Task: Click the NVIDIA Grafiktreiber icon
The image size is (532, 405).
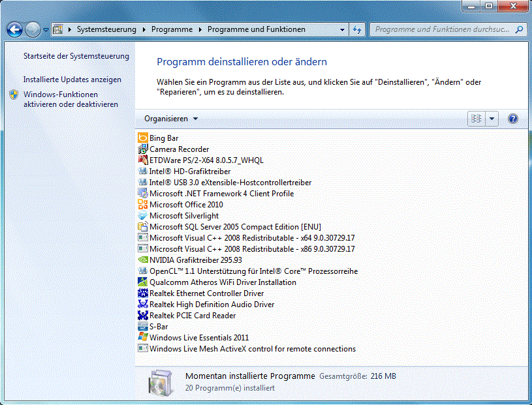Action: click(143, 260)
